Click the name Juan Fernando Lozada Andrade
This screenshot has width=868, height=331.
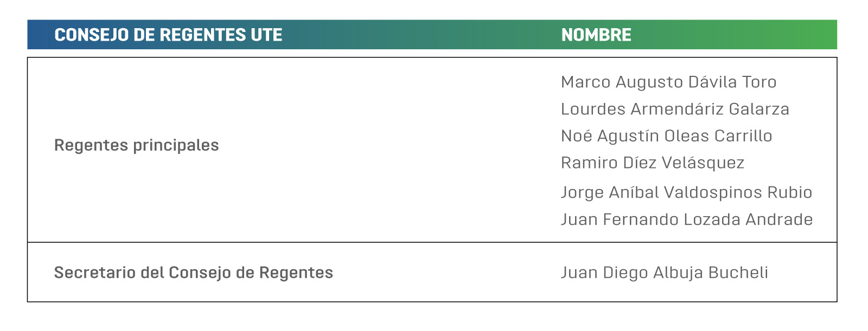point(686,219)
